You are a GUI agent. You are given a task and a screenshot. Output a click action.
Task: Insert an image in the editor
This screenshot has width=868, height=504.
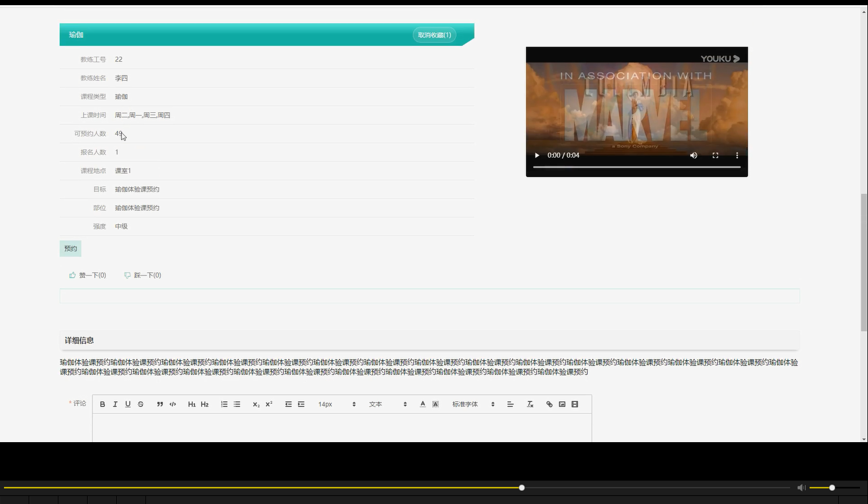click(x=562, y=404)
